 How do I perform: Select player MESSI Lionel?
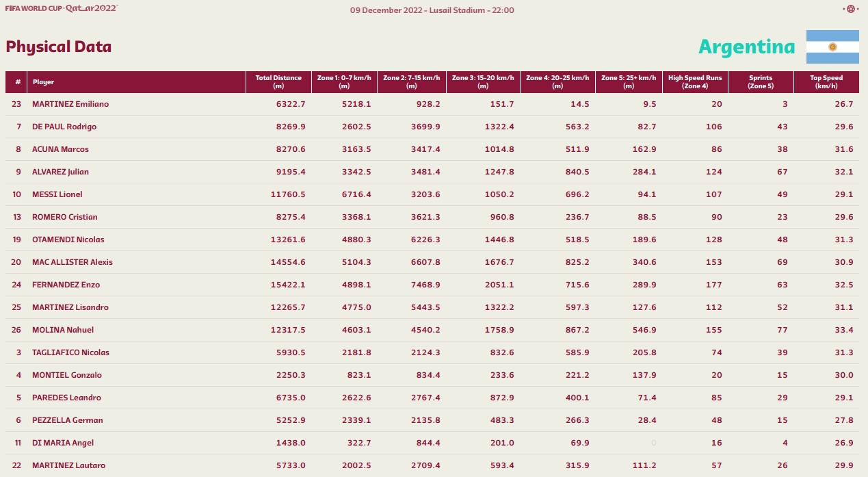[x=57, y=194]
